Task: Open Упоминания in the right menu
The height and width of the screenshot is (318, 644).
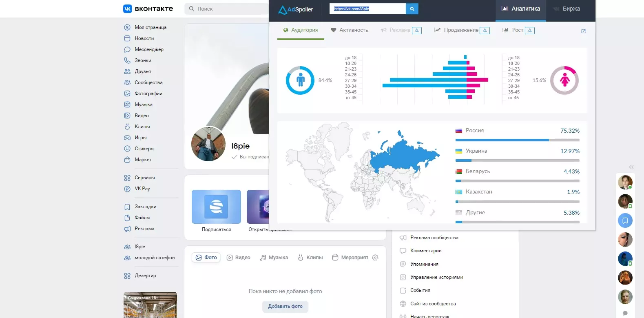Action: pos(424,264)
